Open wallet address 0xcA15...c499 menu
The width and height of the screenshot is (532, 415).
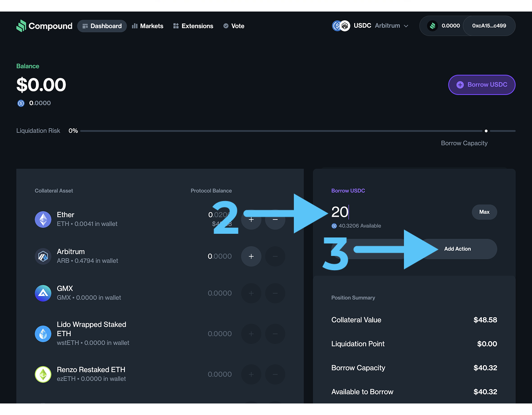[489, 26]
